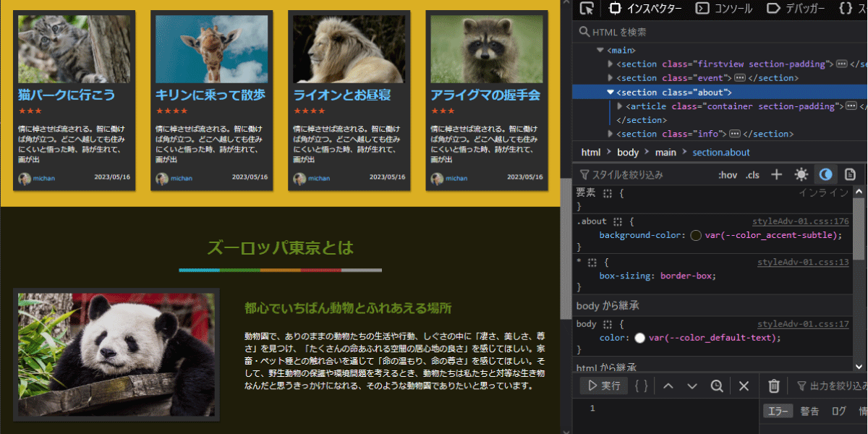Click body in the breadcrumb
This screenshot has width=868, height=434.
(x=628, y=153)
